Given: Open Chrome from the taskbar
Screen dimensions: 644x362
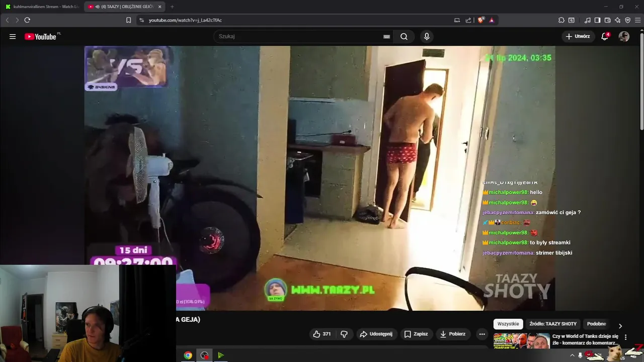Looking at the screenshot, I should tap(188, 355).
